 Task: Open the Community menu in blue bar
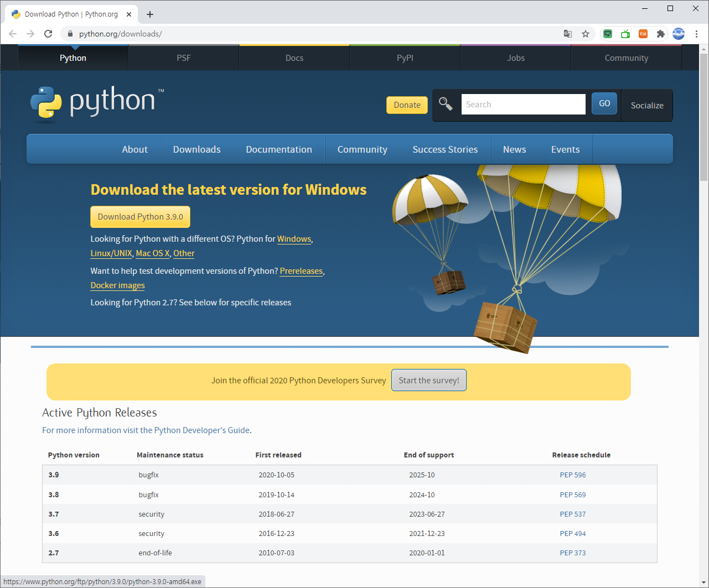363,149
